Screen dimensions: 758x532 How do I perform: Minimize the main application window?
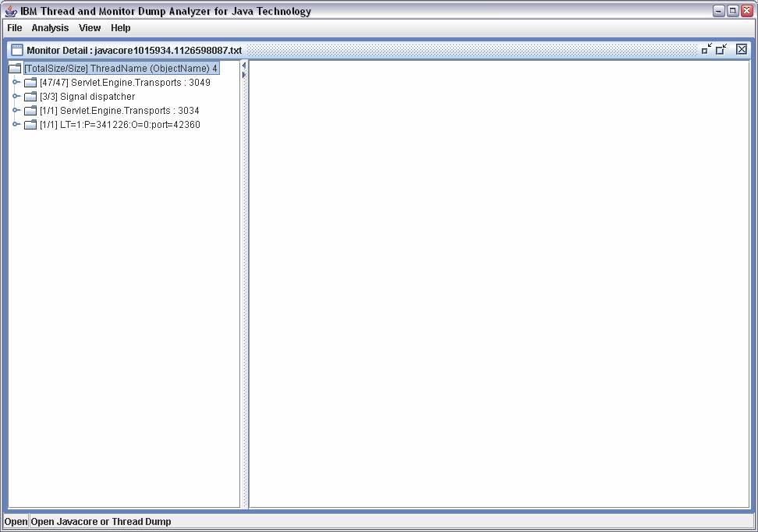click(719, 11)
